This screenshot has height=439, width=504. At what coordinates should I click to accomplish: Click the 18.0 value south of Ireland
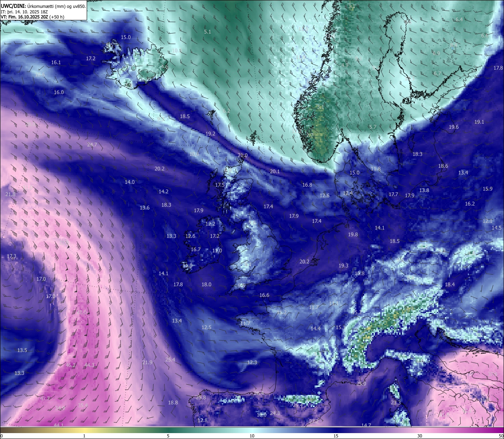206,284
